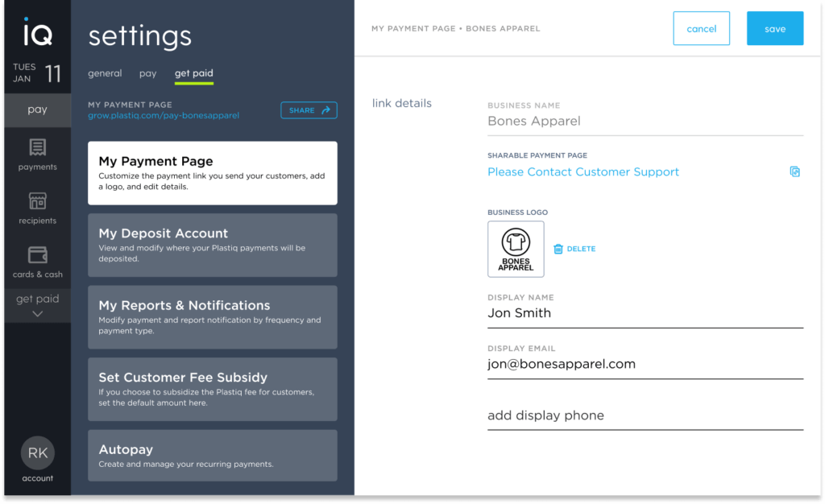Click the Bones Apparel logo thumbnail
The width and height of the screenshot is (825, 504).
click(516, 248)
